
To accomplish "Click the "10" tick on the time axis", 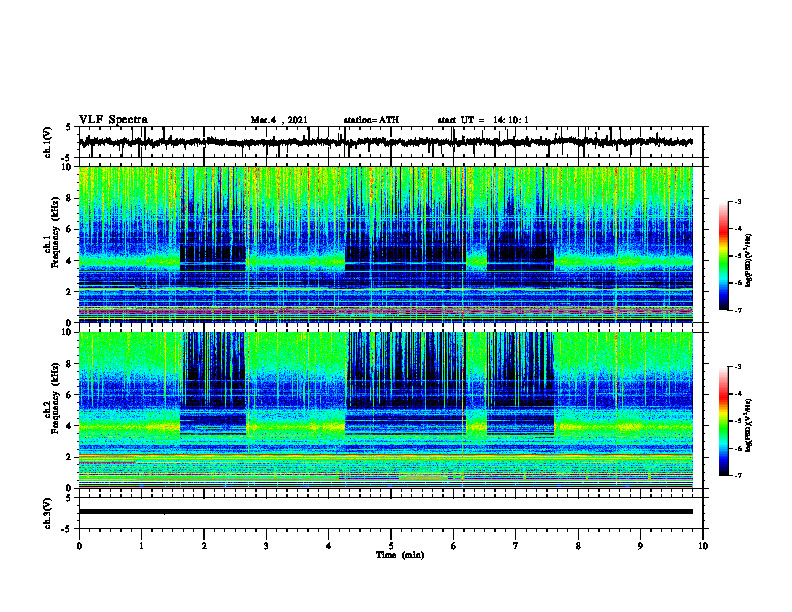I will click(x=703, y=546).
